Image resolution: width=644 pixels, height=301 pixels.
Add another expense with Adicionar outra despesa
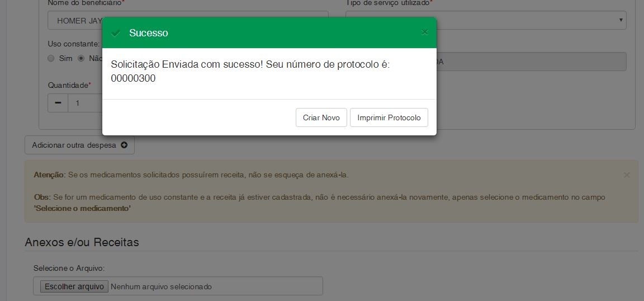(80, 145)
